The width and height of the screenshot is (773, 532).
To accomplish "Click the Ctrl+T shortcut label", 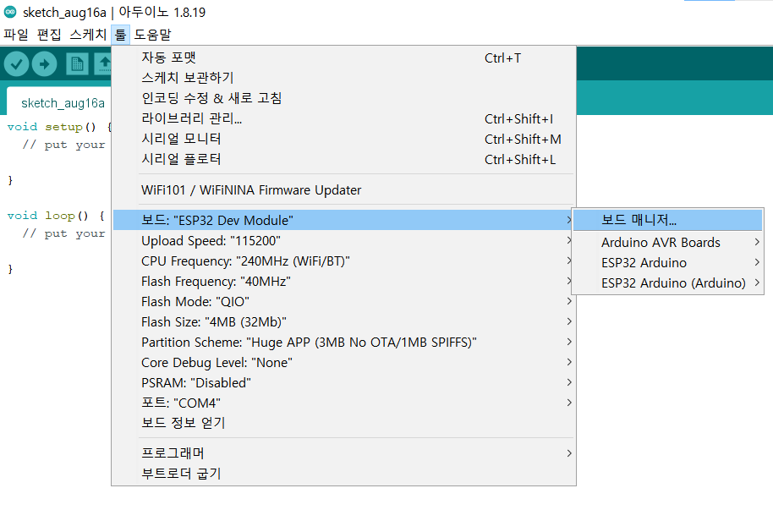I will (x=502, y=58).
